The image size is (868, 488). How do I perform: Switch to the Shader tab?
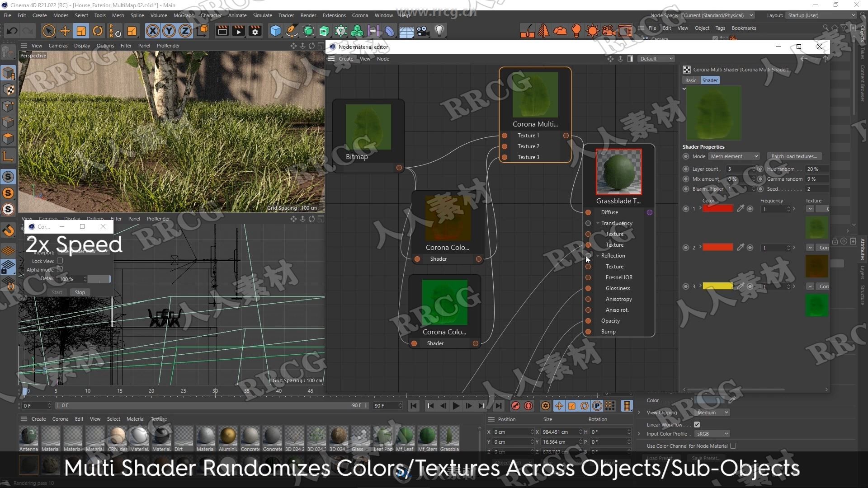tap(710, 80)
